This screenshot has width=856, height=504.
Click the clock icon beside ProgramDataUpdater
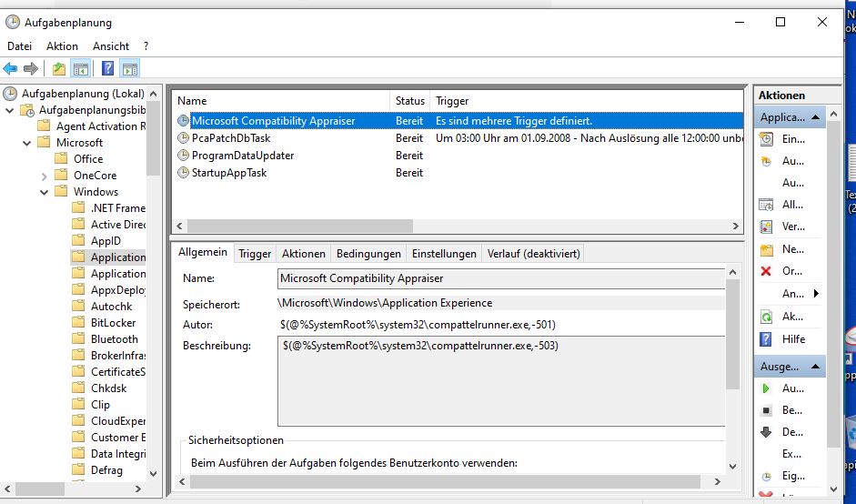pos(184,156)
